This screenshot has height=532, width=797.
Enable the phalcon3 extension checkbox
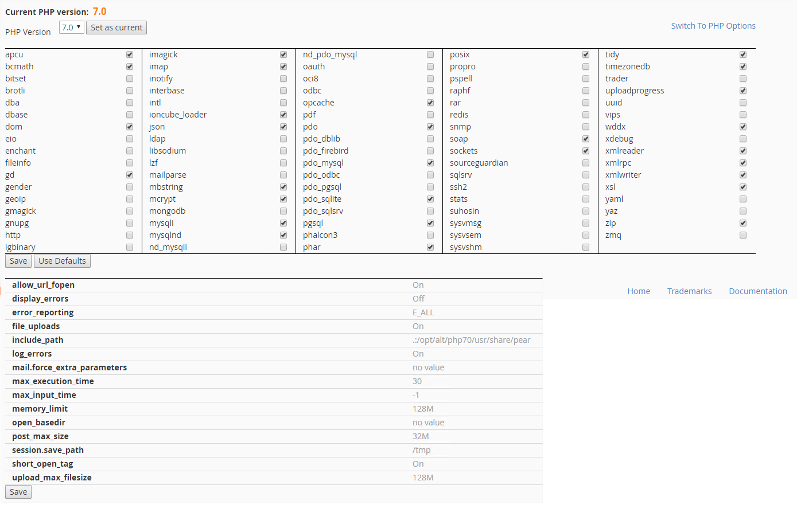(x=430, y=235)
